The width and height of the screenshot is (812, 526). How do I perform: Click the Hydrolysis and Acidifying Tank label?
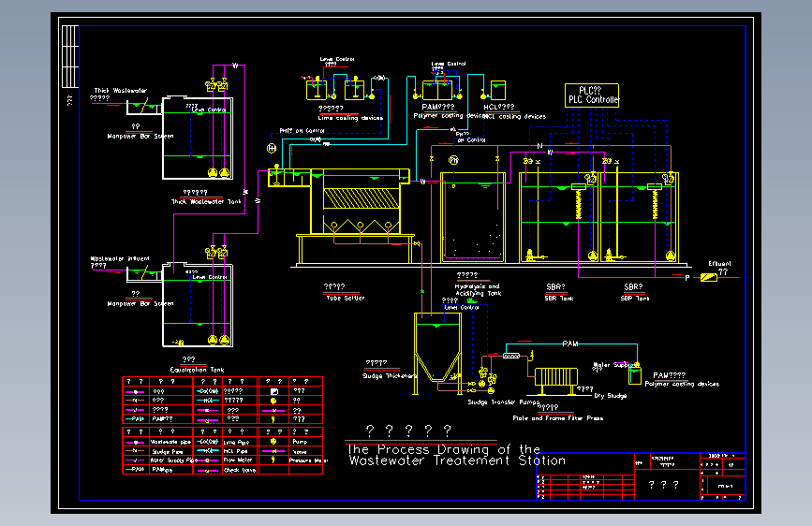[x=478, y=290]
